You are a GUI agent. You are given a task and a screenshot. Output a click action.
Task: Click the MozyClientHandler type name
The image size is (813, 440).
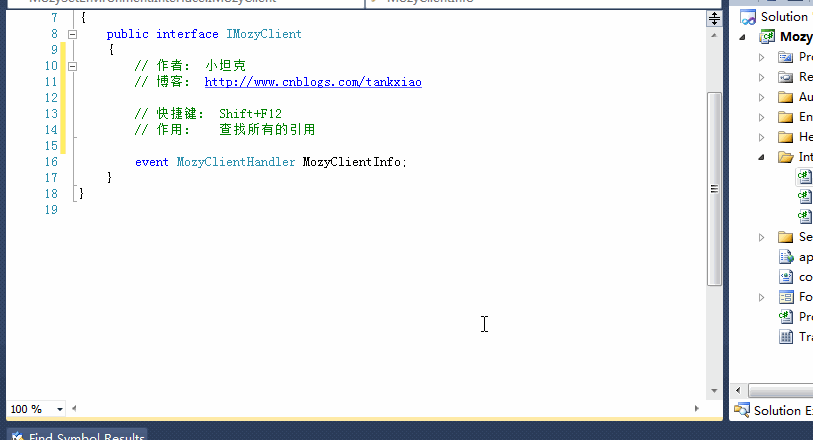pos(235,162)
